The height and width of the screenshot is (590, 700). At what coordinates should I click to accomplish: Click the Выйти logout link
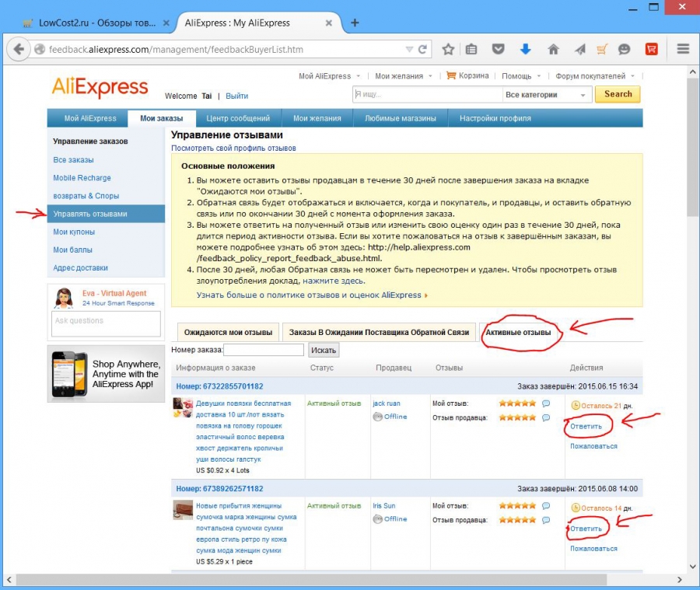click(x=236, y=96)
